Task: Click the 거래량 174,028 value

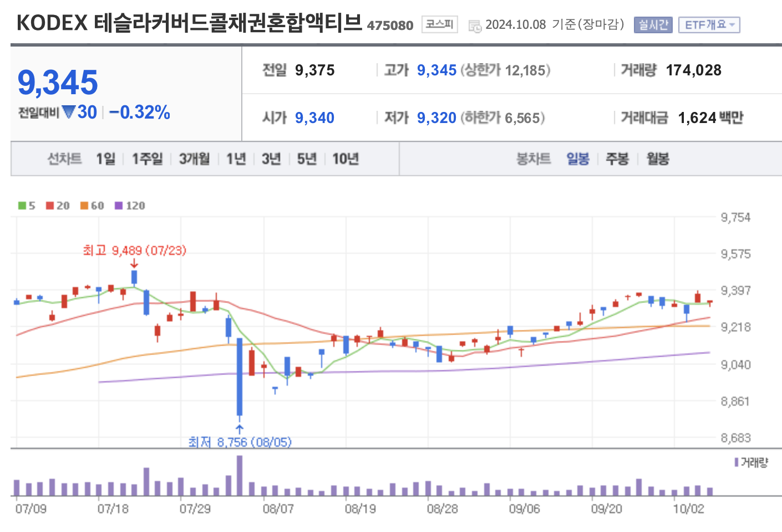Action: pyautogui.click(x=694, y=70)
